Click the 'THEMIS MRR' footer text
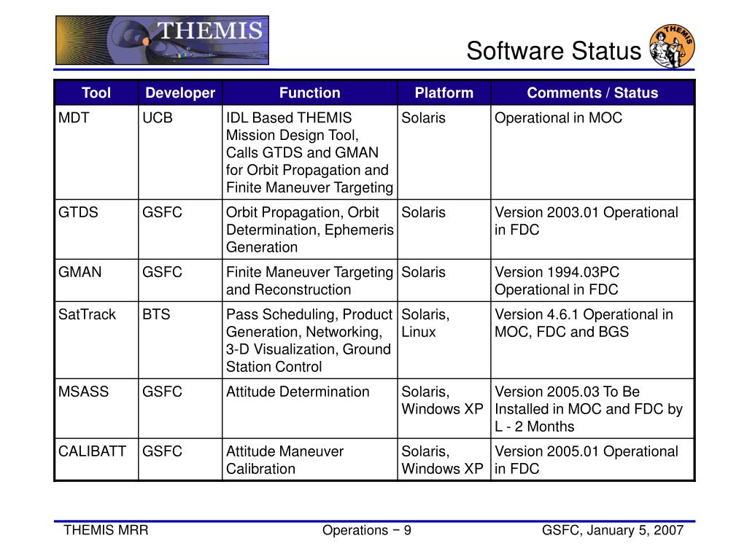 (106, 530)
